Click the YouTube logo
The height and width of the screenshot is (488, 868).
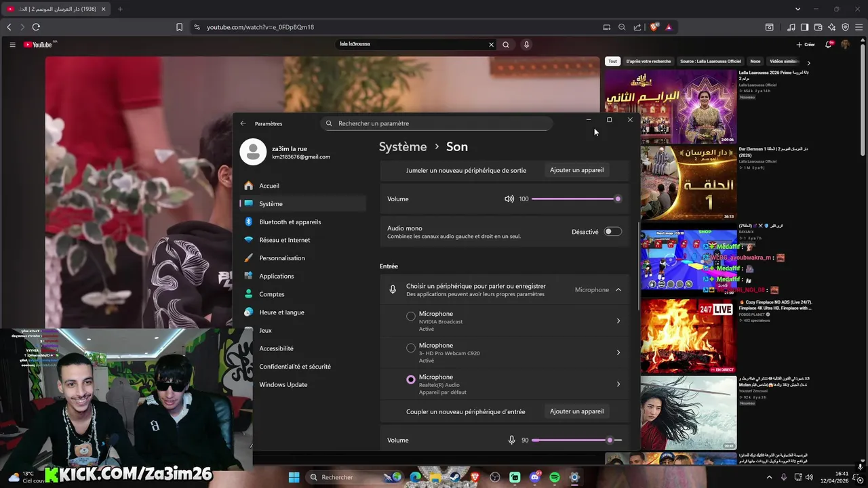tap(38, 45)
